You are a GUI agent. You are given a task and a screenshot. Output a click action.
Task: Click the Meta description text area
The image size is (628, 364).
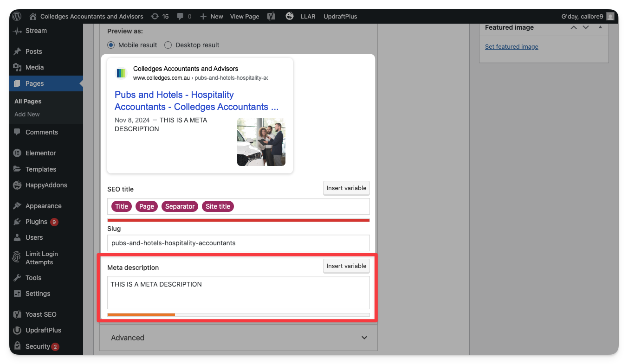238,293
